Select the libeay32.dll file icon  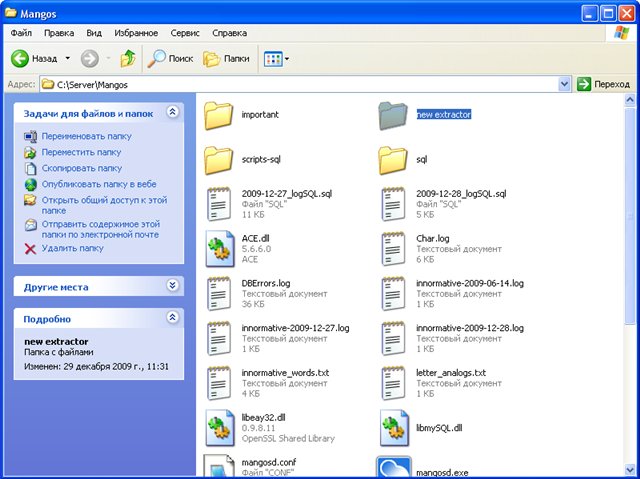tap(220, 428)
